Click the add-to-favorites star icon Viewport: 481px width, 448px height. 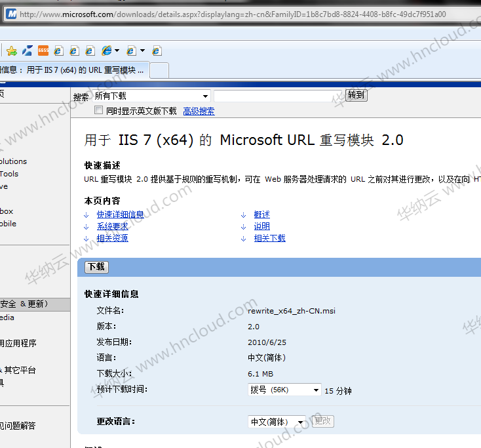click(12, 51)
